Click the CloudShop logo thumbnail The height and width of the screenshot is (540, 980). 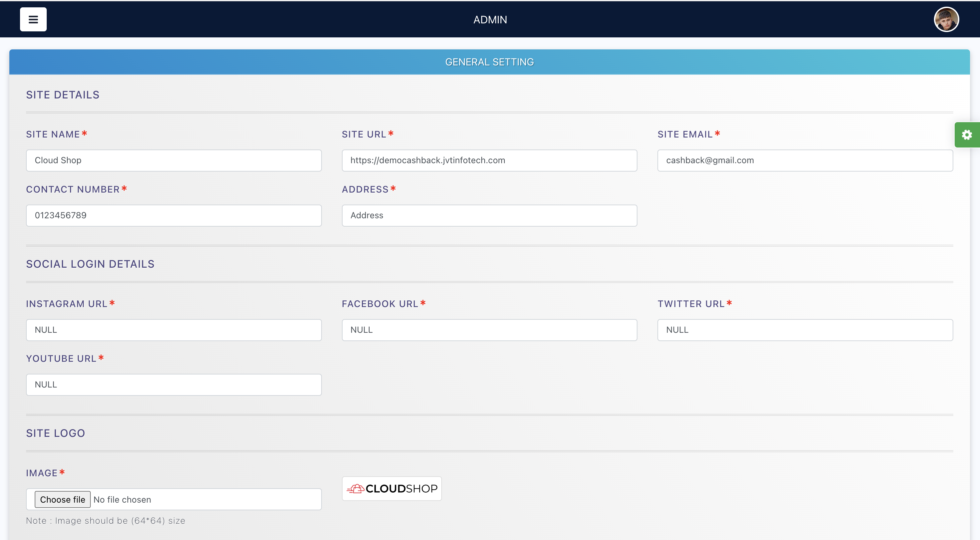point(392,488)
